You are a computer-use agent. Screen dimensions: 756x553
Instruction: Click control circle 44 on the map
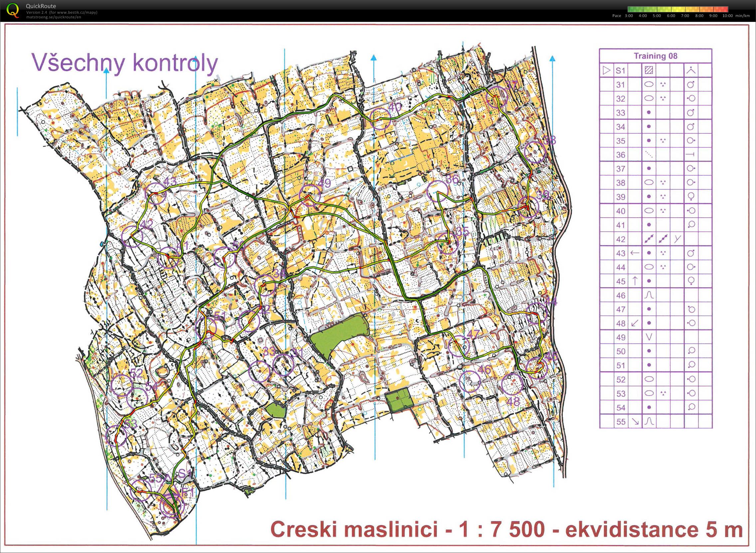coord(537,313)
